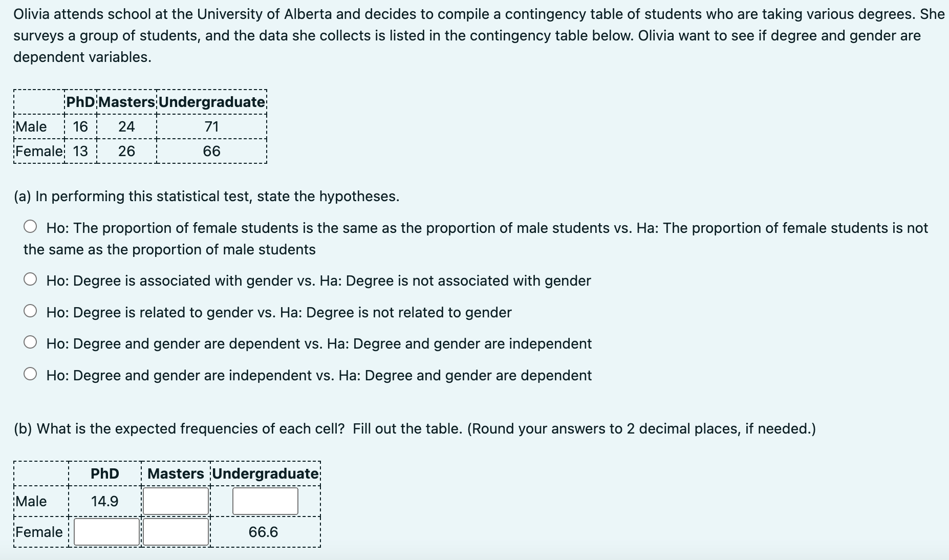The height and width of the screenshot is (560, 949).
Task: Click the Masters column header in first table
Action: pyautogui.click(x=126, y=102)
